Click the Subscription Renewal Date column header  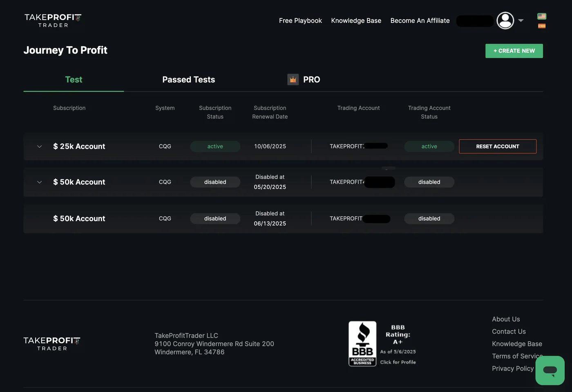coord(270,112)
